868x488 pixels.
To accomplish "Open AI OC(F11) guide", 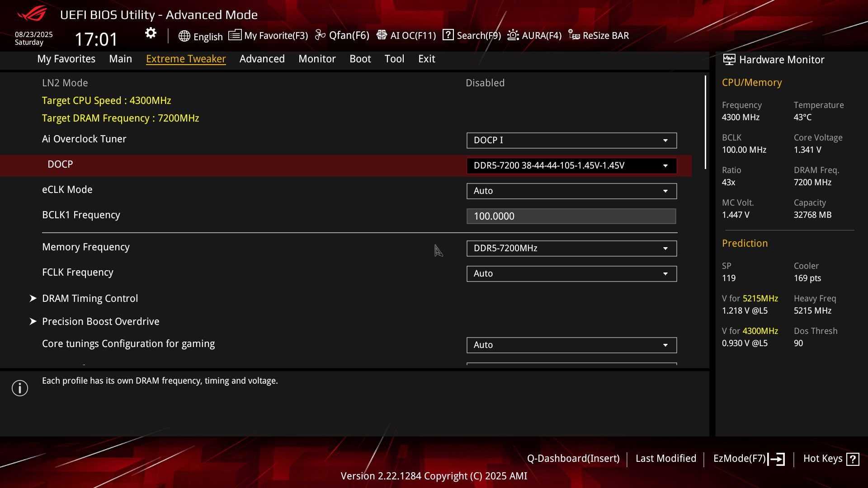I will coord(406,35).
